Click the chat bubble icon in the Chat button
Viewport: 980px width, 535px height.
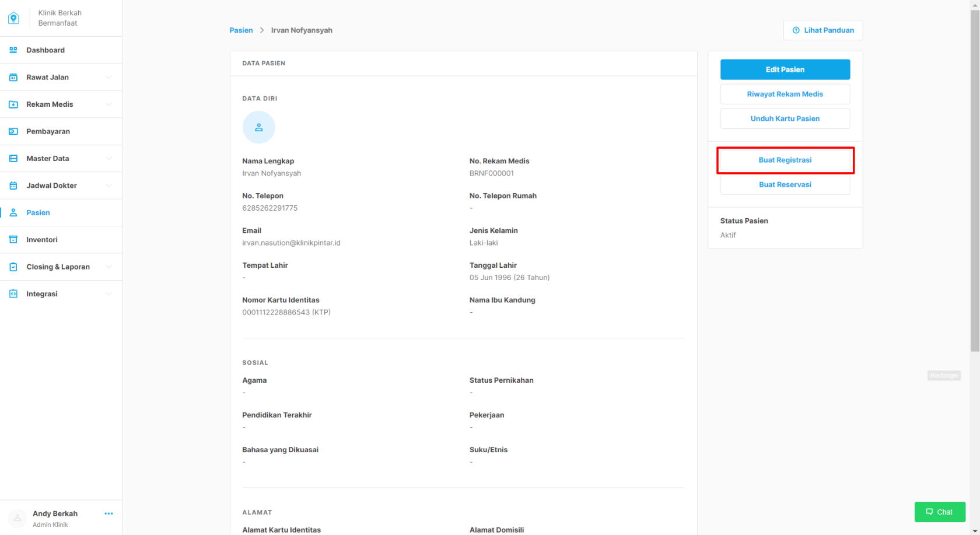pos(929,512)
